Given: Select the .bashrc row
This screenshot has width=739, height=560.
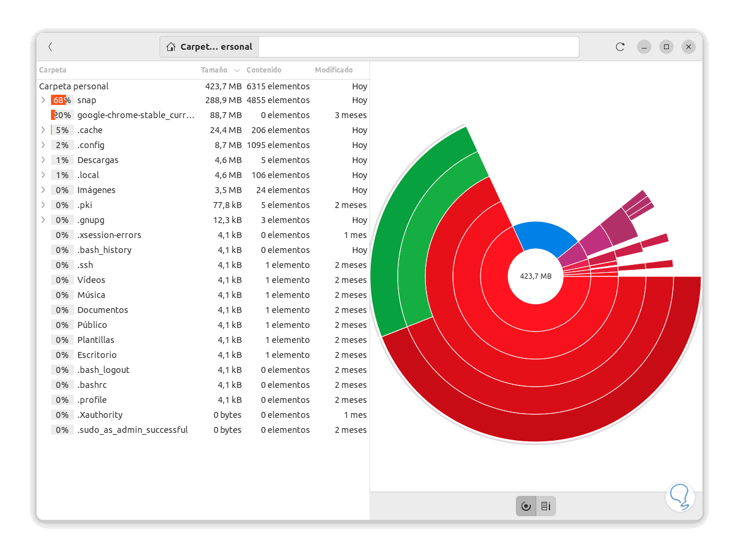Looking at the screenshot, I should click(x=203, y=385).
